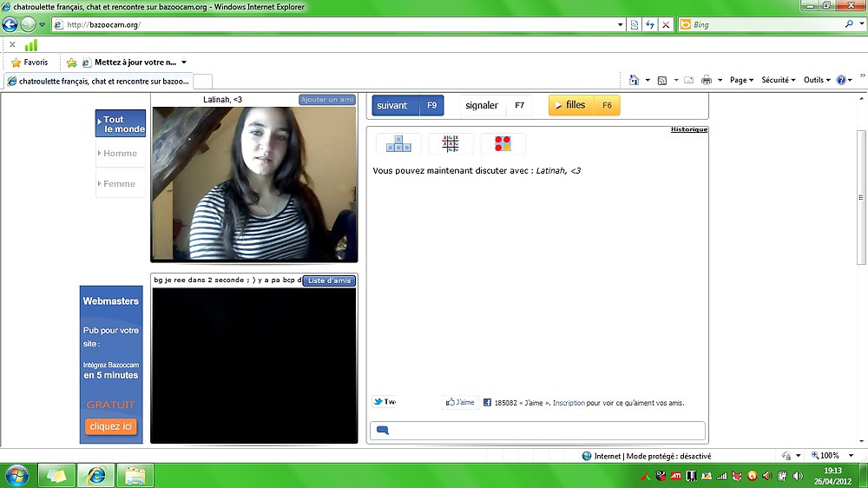
Task: Click the Inscription Facebook link
Action: click(x=569, y=403)
